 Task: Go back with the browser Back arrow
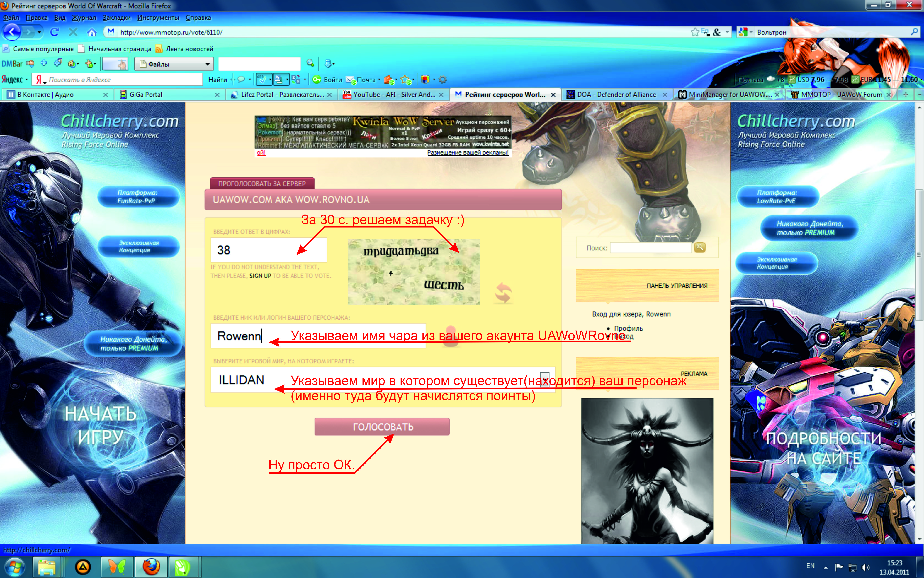point(12,32)
